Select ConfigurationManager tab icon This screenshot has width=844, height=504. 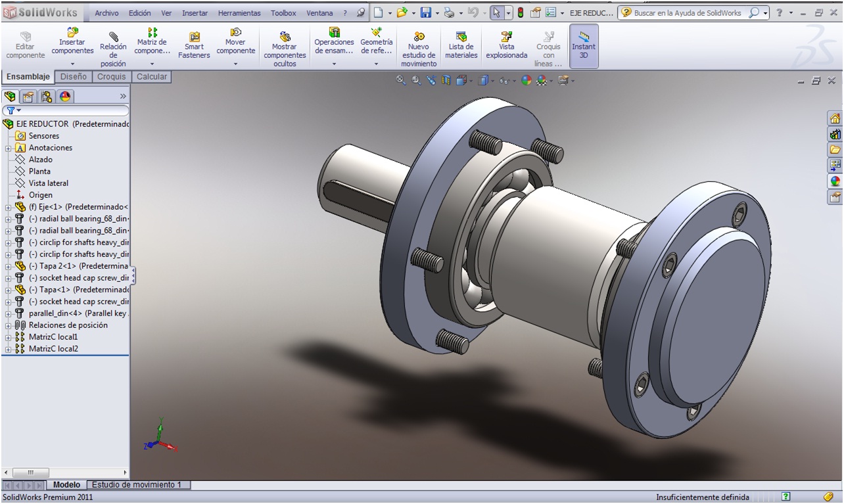tap(47, 97)
